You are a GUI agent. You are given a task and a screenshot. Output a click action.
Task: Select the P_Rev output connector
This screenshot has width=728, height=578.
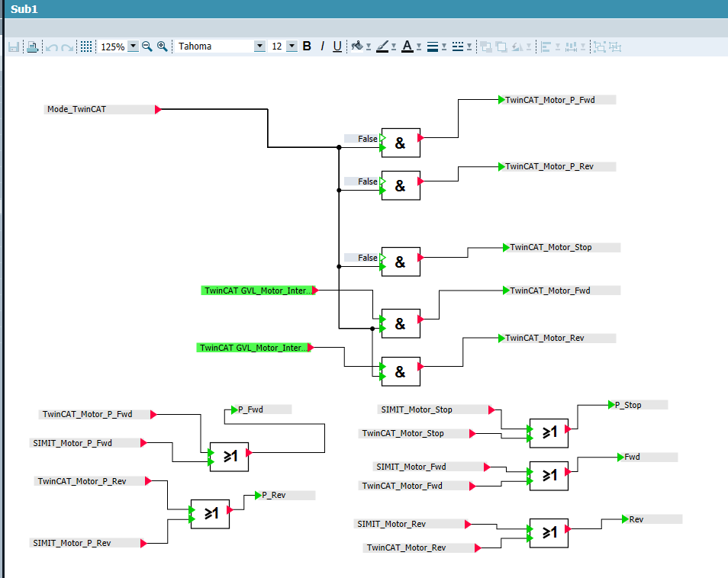[x=285, y=496]
